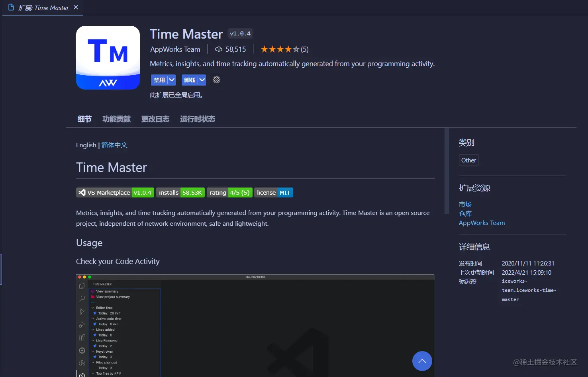Click the 'View project summary' text row

(113, 297)
